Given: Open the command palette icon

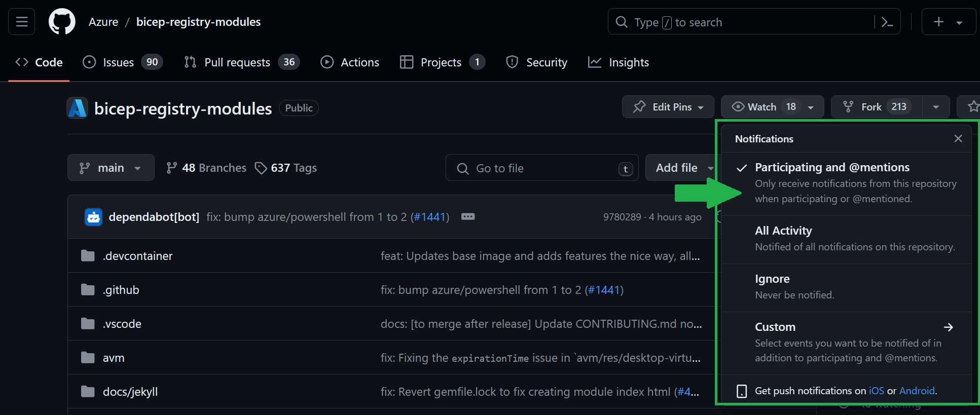Looking at the screenshot, I should coord(887,22).
